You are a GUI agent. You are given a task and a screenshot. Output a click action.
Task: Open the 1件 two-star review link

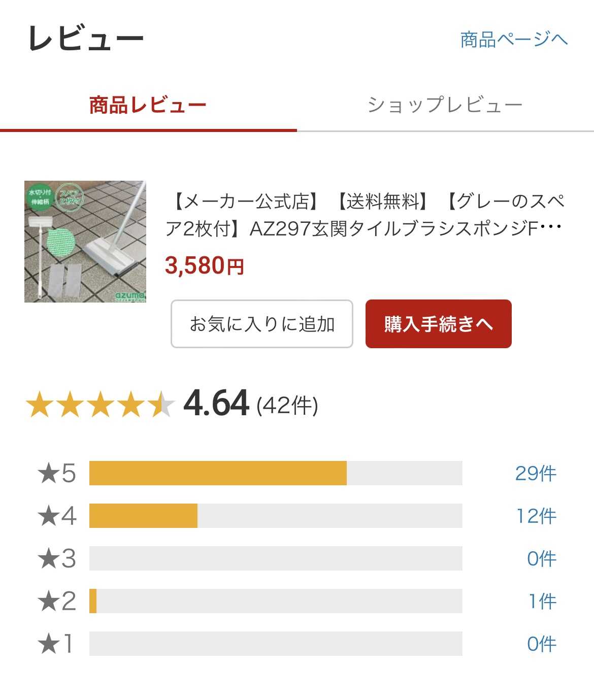(542, 601)
